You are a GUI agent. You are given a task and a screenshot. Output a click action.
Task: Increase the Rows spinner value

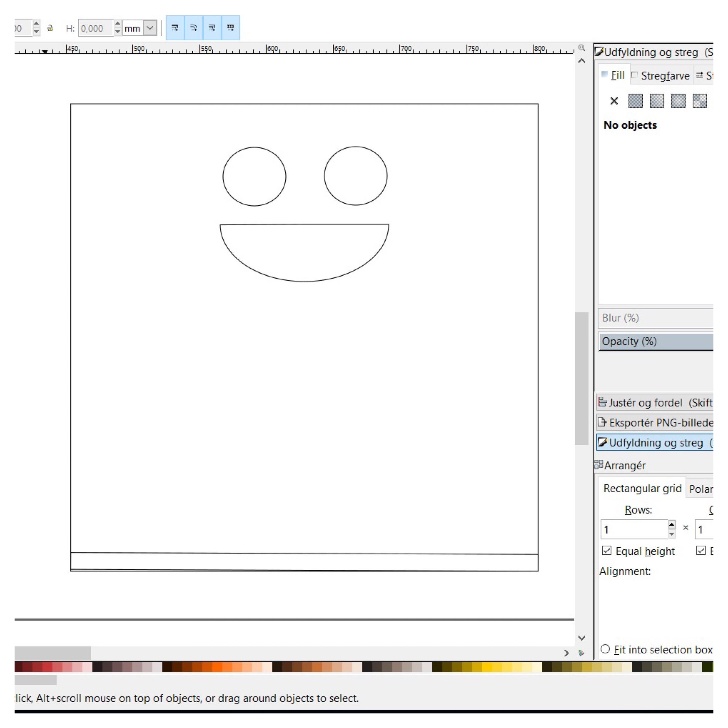click(x=672, y=524)
